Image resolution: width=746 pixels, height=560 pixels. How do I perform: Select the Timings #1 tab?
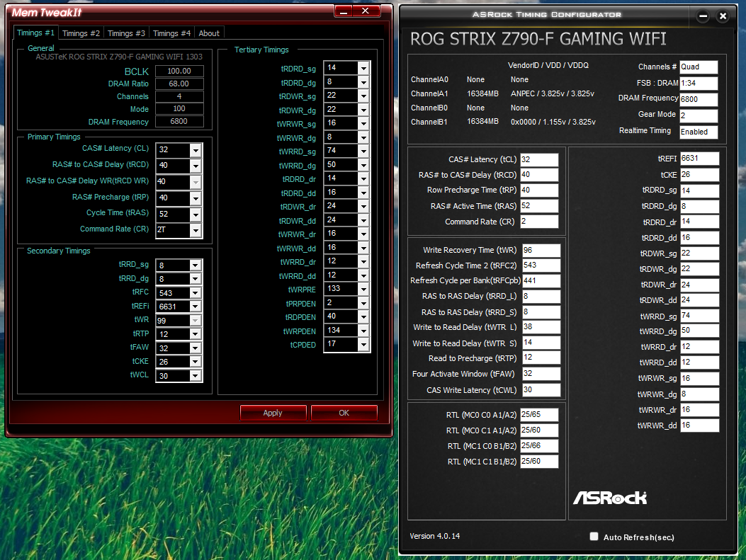click(x=35, y=33)
